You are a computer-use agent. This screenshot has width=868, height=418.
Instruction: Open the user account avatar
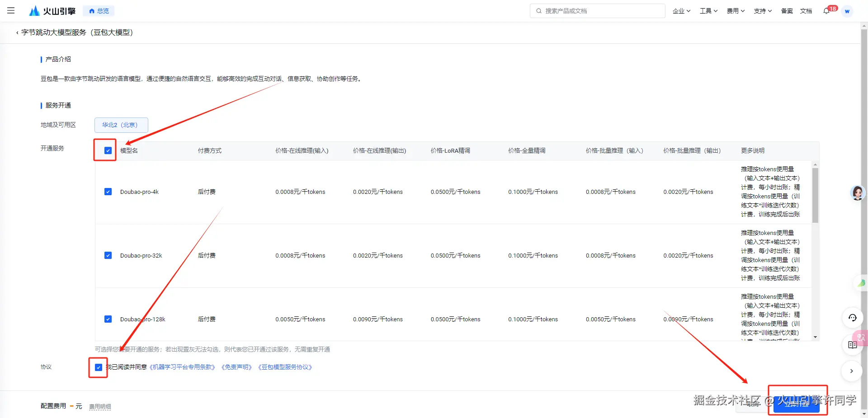tap(847, 11)
